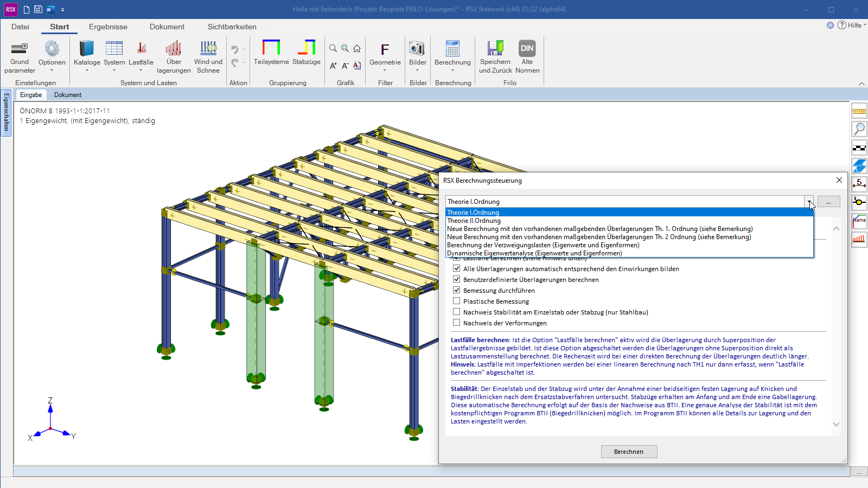Open Teilsysteme grouping tool
Viewport: 868px width, 488px height.
[271, 53]
